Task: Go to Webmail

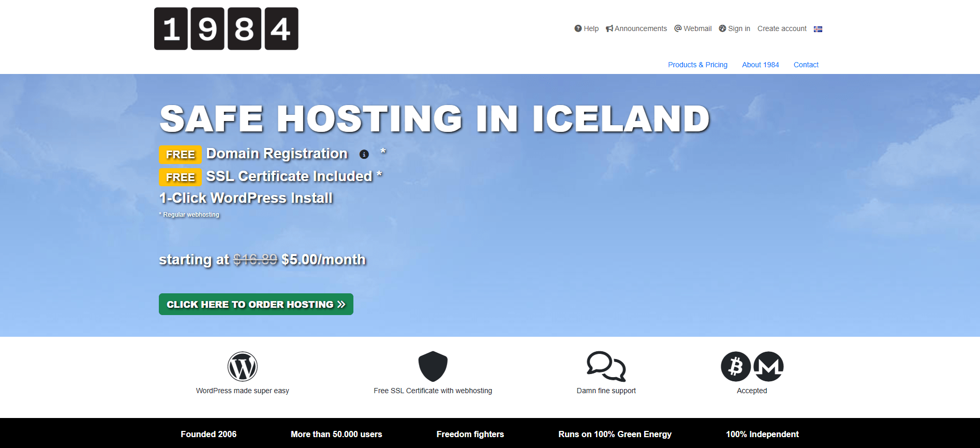Action: pyautogui.click(x=693, y=28)
